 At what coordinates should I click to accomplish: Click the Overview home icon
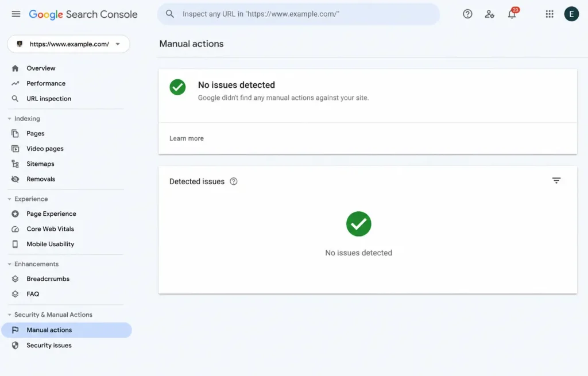pos(15,68)
